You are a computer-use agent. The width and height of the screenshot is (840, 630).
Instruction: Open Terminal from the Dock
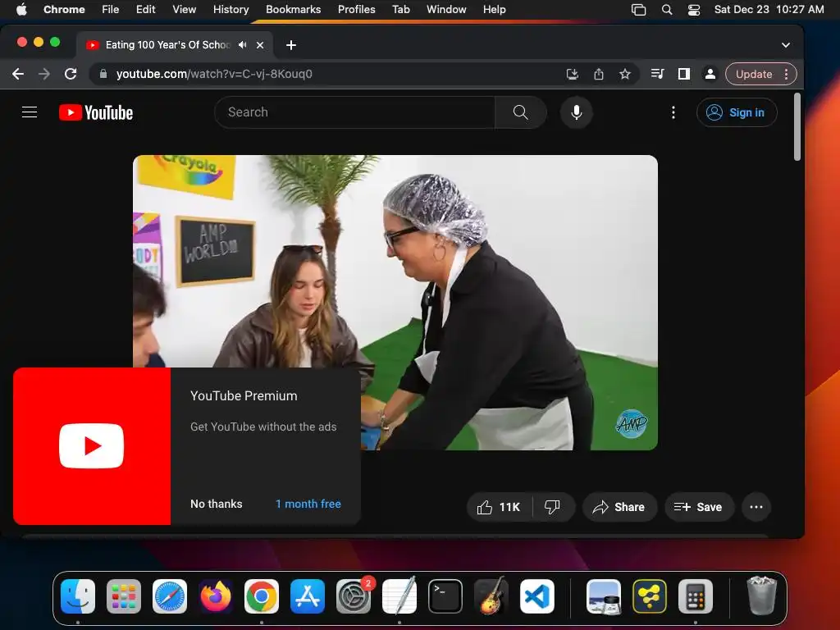(445, 596)
